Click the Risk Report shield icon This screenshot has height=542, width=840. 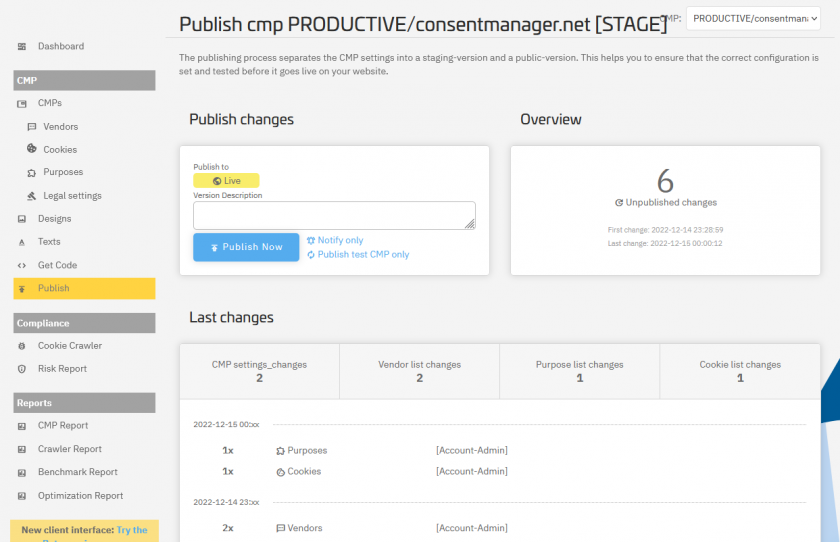point(22,369)
